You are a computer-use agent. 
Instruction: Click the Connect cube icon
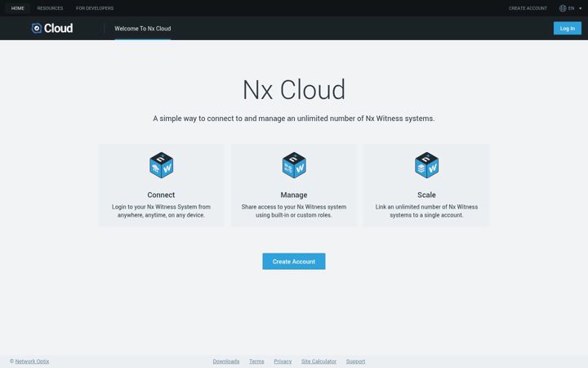pos(161,165)
